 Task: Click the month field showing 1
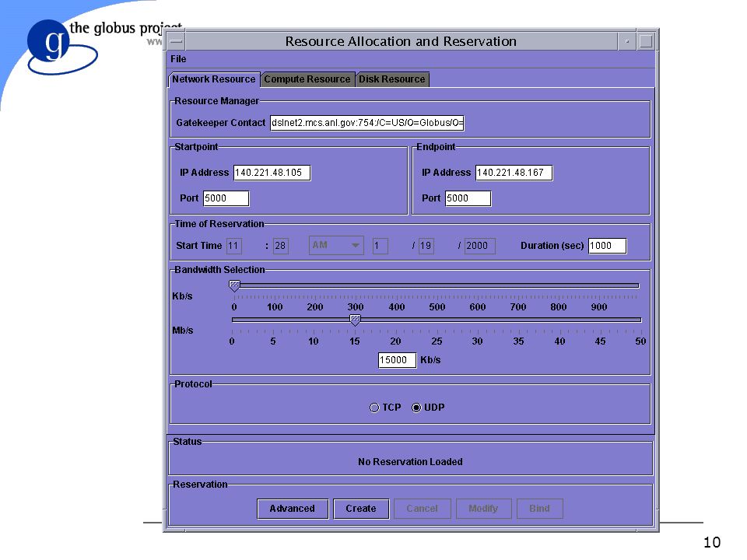click(x=380, y=246)
